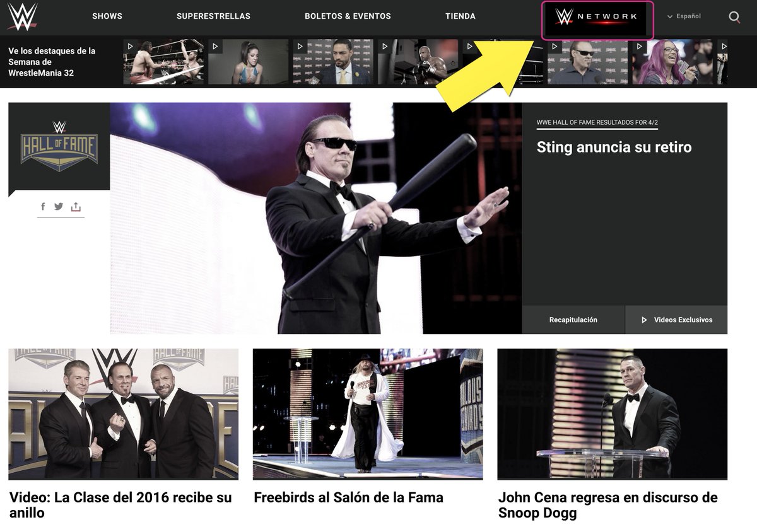Share the story on Twitter
The height and width of the screenshot is (532, 757).
(59, 206)
